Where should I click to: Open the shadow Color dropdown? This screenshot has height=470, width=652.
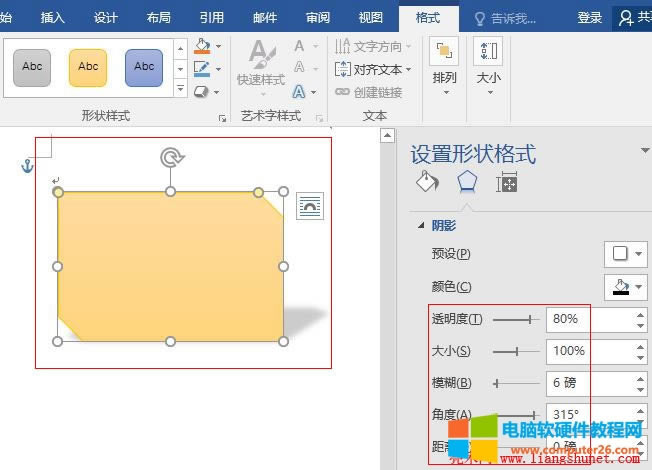pyautogui.click(x=626, y=288)
